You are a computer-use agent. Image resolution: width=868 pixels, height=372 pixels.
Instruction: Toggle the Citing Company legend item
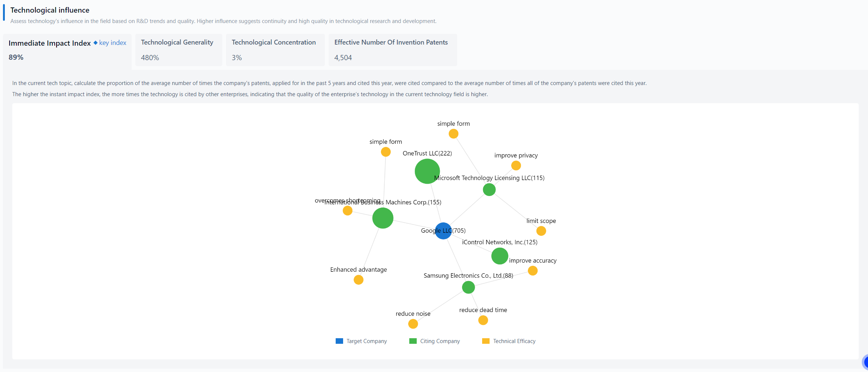pyautogui.click(x=434, y=341)
